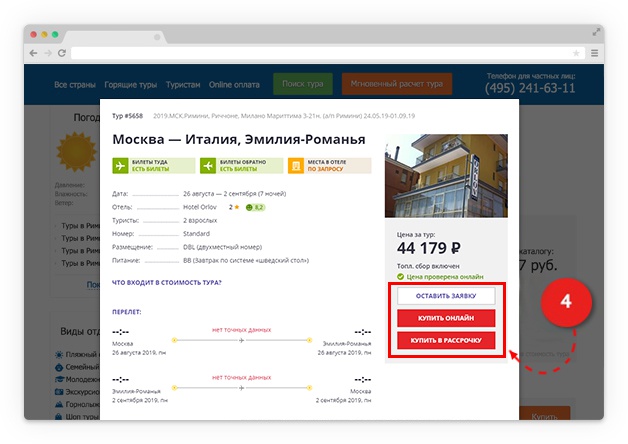
Task: Open the browser hamburger menu
Action: pos(594,52)
